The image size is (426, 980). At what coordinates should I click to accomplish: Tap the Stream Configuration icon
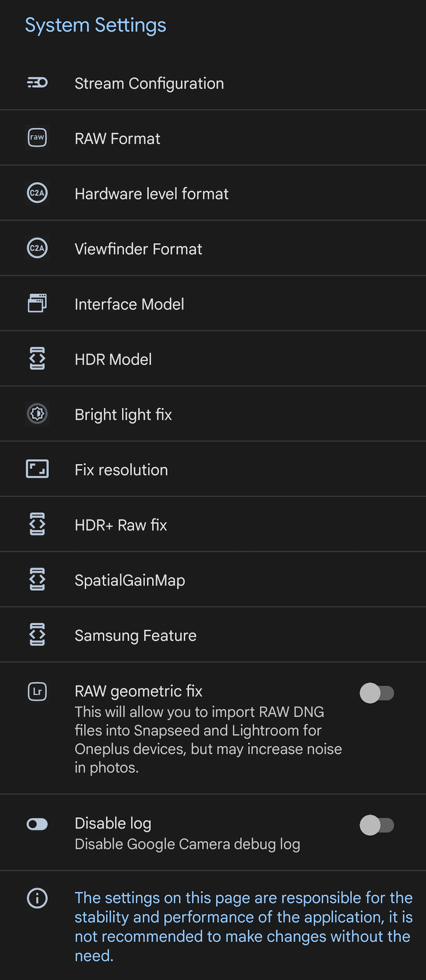(x=37, y=83)
